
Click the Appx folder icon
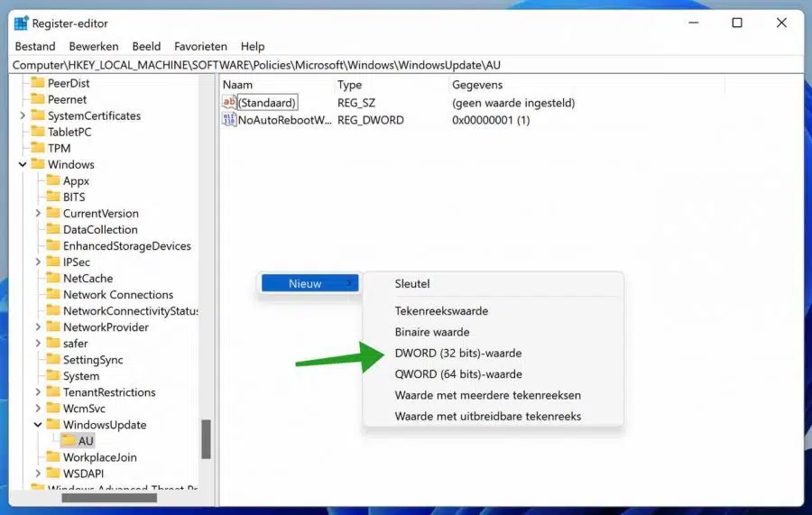pyautogui.click(x=53, y=180)
